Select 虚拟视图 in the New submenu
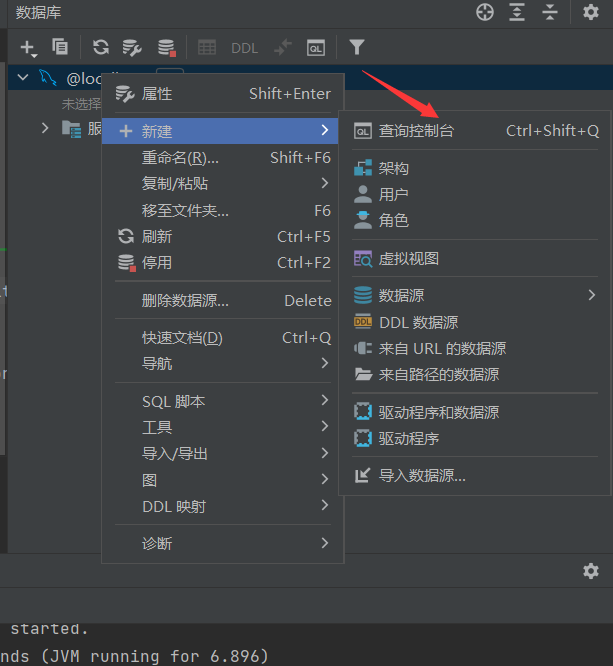The width and height of the screenshot is (613, 666). tap(475, 259)
